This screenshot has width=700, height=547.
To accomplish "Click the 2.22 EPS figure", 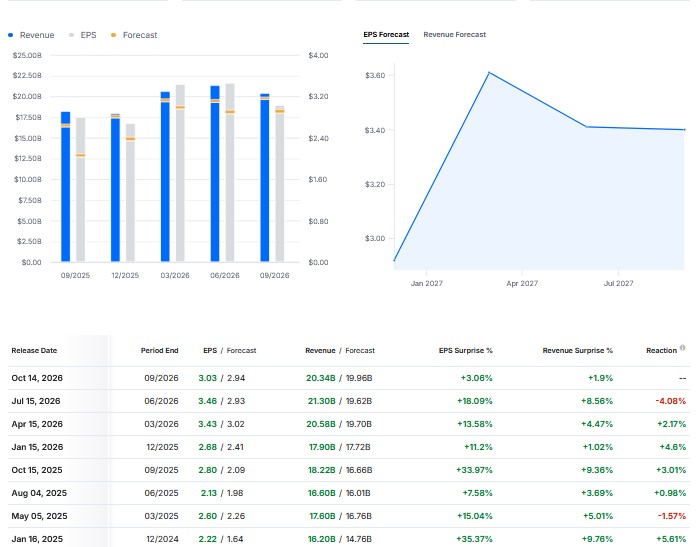I will [x=208, y=539].
